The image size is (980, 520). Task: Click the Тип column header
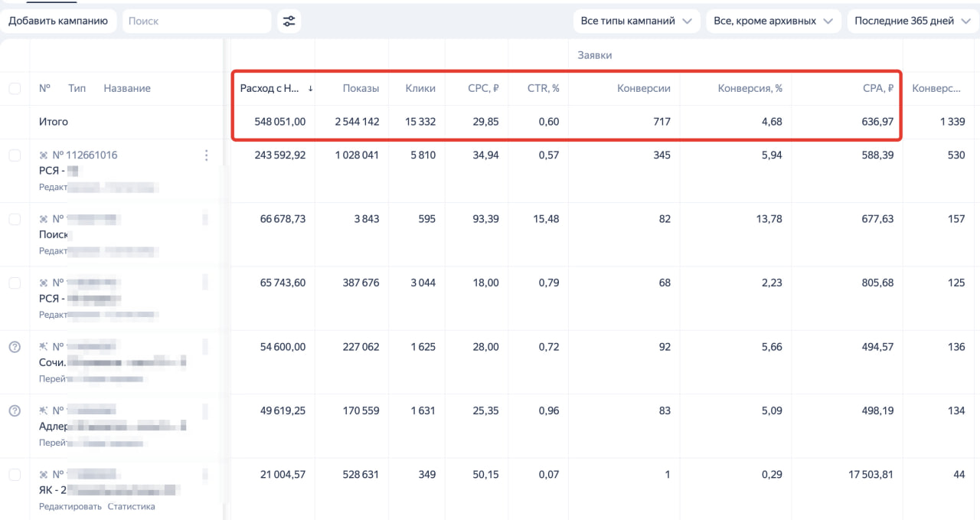click(77, 89)
